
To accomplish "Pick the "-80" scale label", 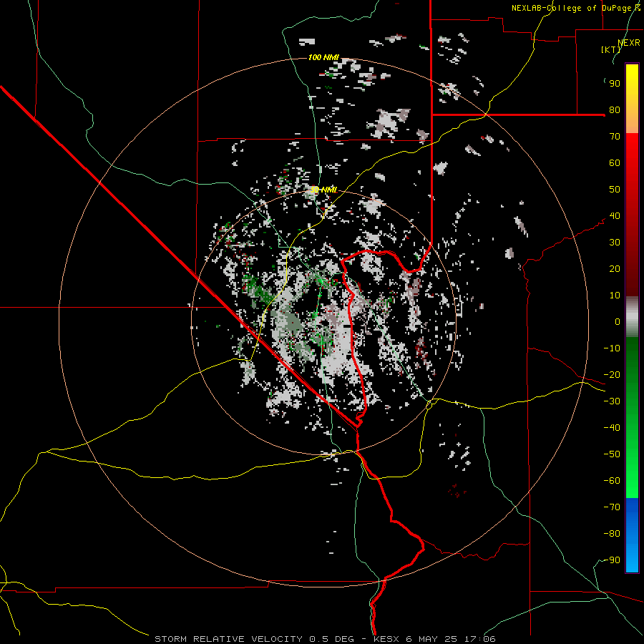I will click(612, 534).
